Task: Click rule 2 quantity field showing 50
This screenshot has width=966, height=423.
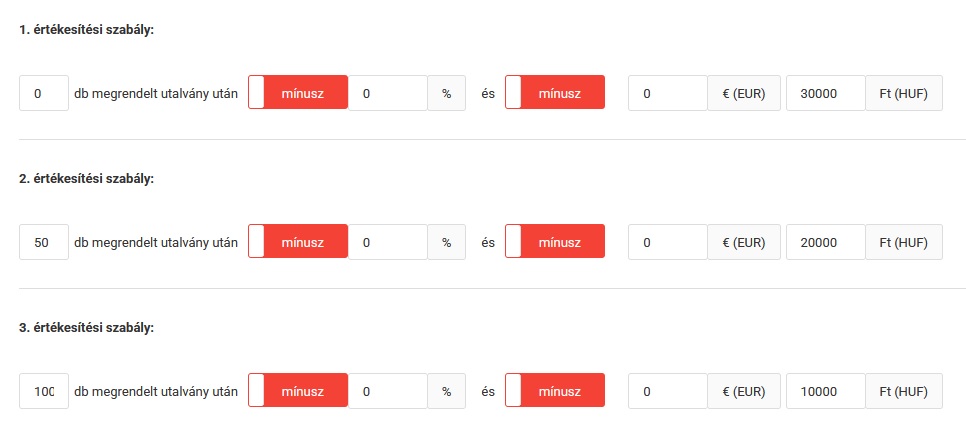Action: (x=44, y=242)
